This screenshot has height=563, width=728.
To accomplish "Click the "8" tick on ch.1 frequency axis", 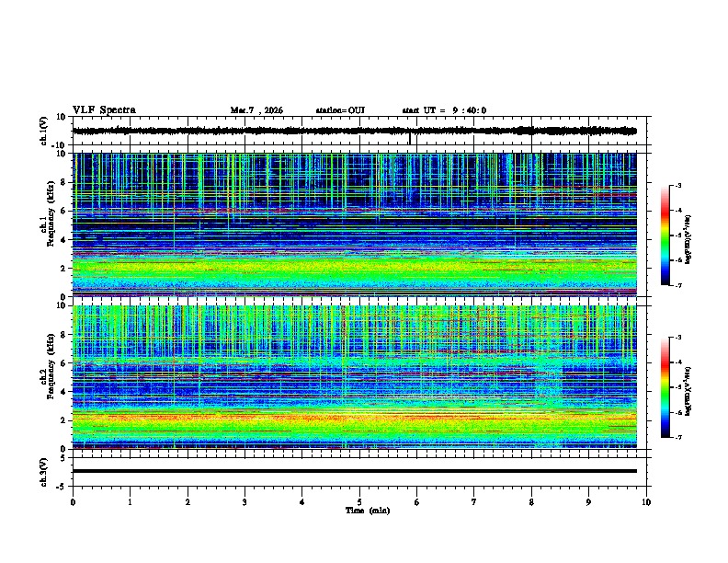I will pyautogui.click(x=63, y=182).
